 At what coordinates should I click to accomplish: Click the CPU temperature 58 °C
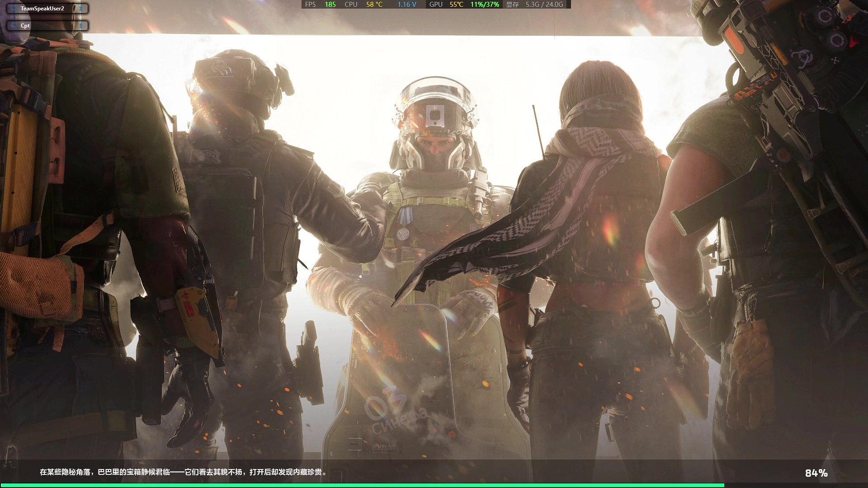click(374, 5)
